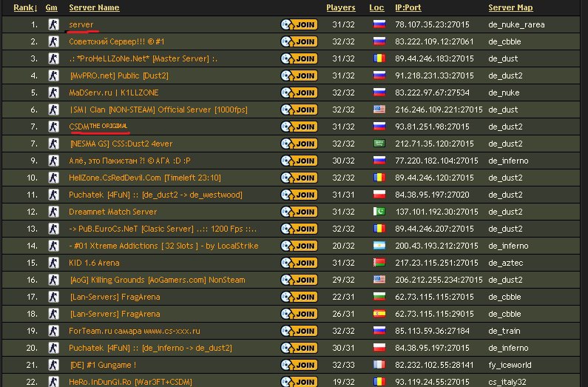Join HellZone.CsRedDevil.Com server
Viewport: 588px width, 387px height.
pyautogui.click(x=300, y=178)
